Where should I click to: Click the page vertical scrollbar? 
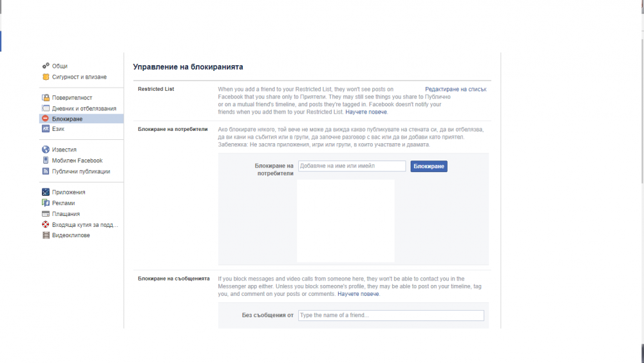point(642,111)
